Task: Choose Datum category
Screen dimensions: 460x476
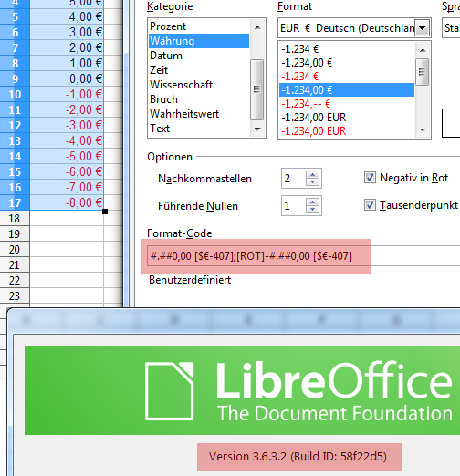Action: coord(199,56)
